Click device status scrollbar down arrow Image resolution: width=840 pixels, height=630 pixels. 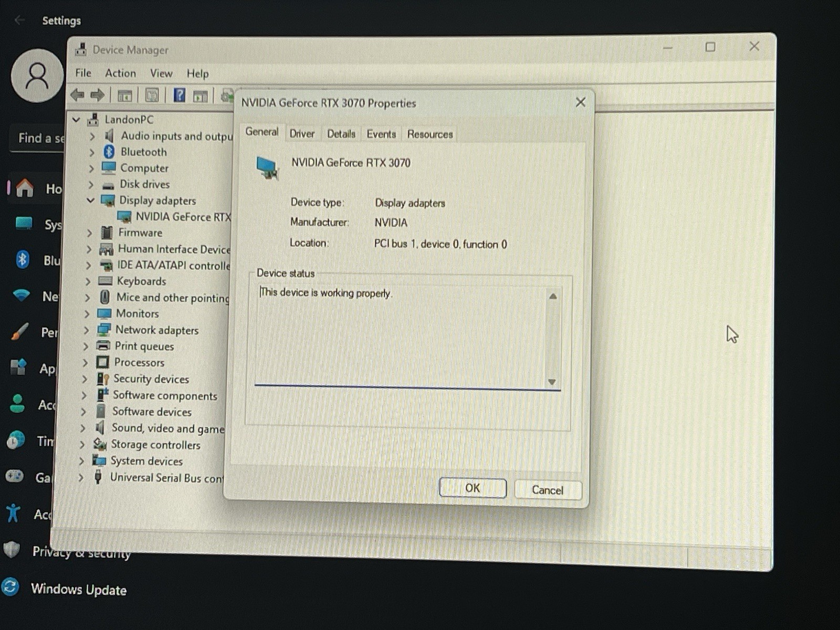pos(552,382)
